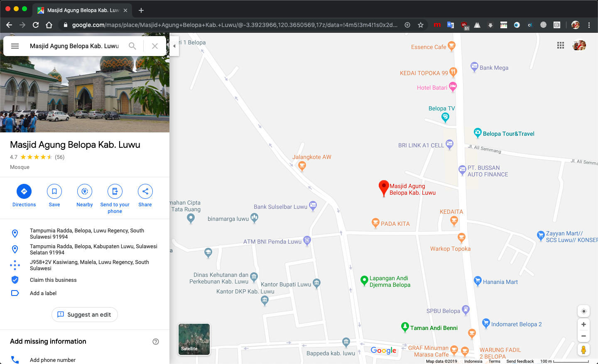Click the Indonesia link in the footer
The height and width of the screenshot is (364, 598).
click(473, 361)
